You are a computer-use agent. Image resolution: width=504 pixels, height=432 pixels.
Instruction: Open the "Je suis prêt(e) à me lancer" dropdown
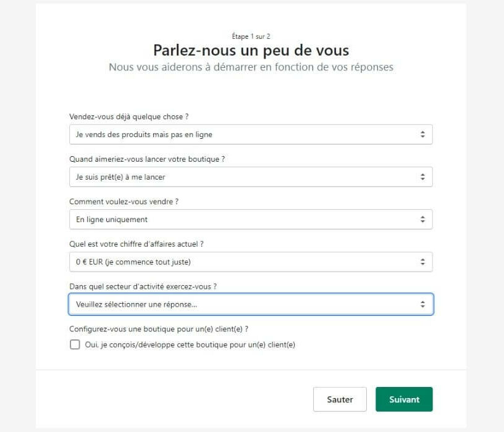click(251, 177)
